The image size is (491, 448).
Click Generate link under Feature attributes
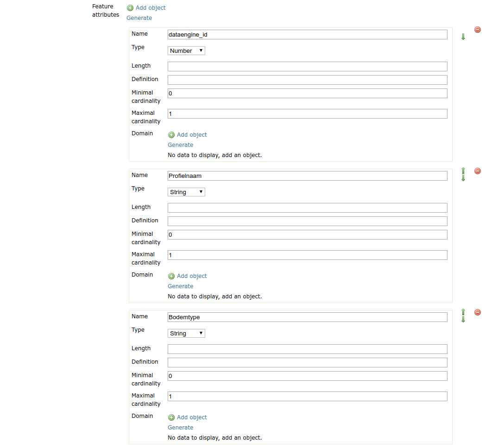click(x=139, y=18)
